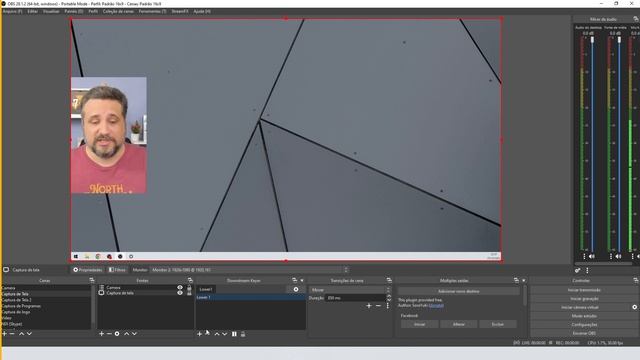
Task: Open audio mixer advanced properties gear
Action: point(578,270)
